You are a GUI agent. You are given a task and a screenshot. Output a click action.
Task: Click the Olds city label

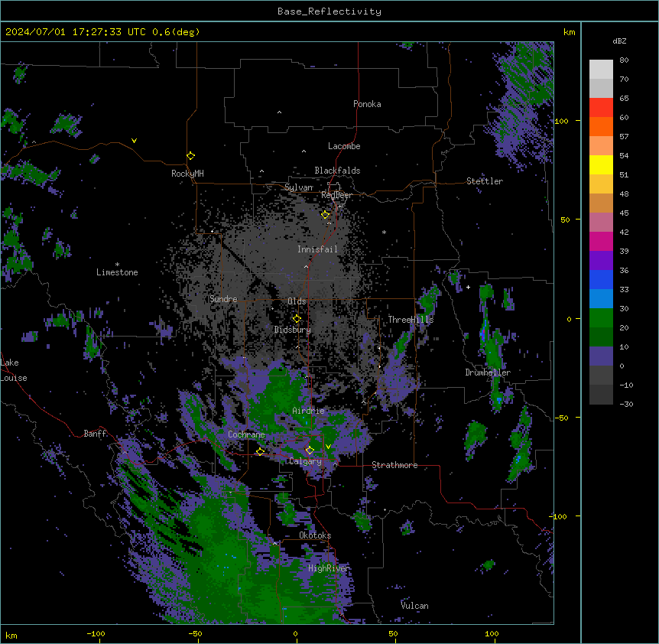(297, 301)
